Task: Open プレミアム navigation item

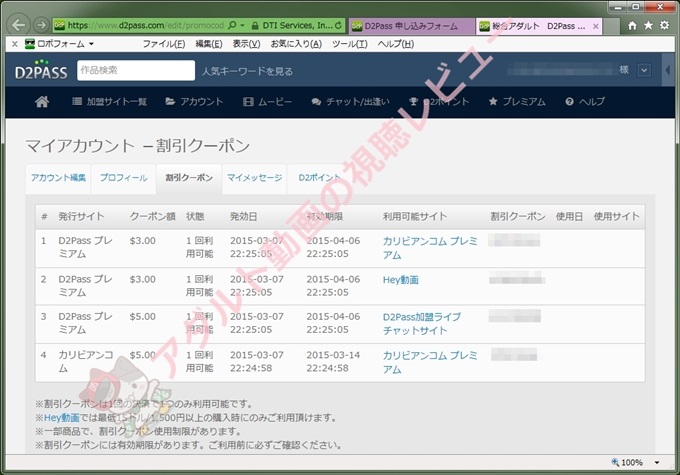Action: 517,102
